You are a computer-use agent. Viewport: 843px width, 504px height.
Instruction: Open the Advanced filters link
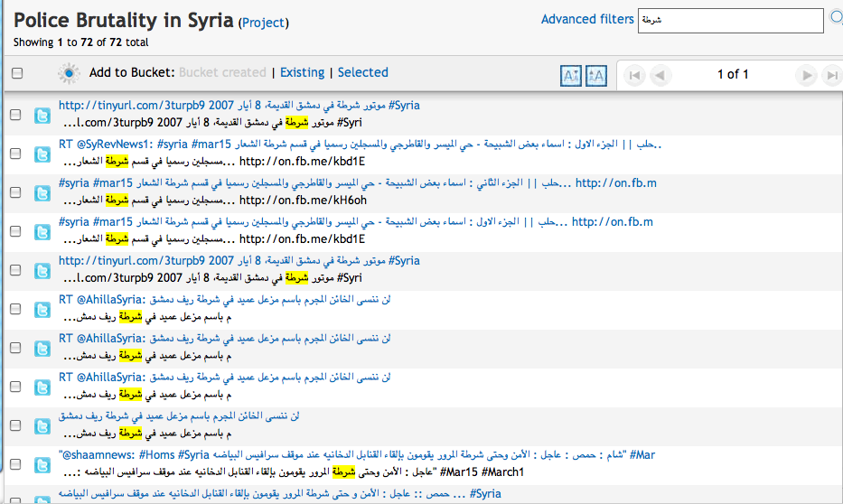587,19
